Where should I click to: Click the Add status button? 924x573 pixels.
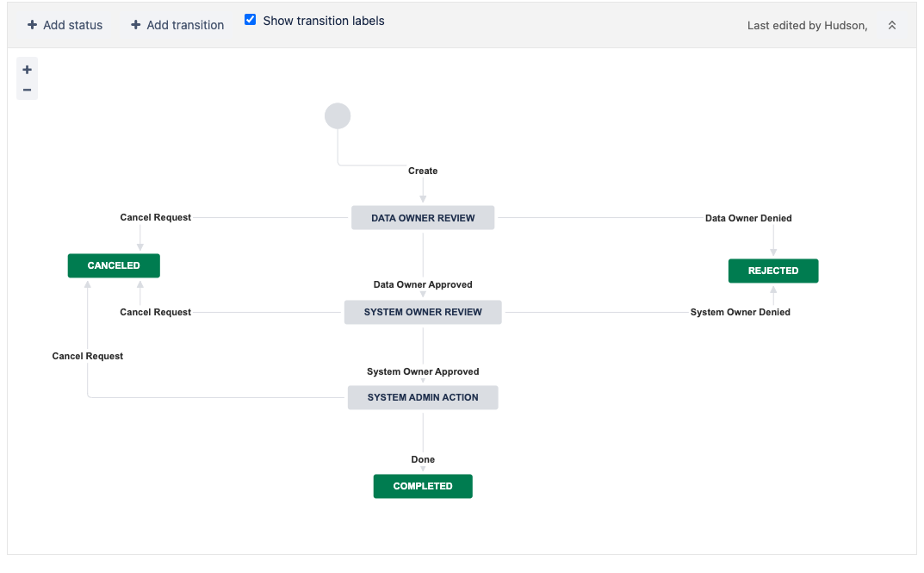coord(65,25)
